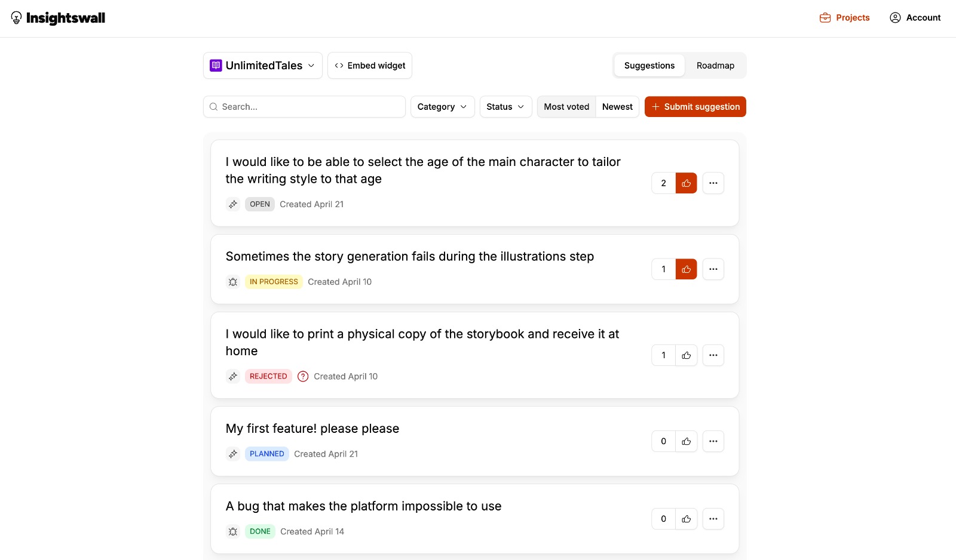Upvote the age selection suggestion
Viewport: 956px width, 560px height.
pos(686,183)
